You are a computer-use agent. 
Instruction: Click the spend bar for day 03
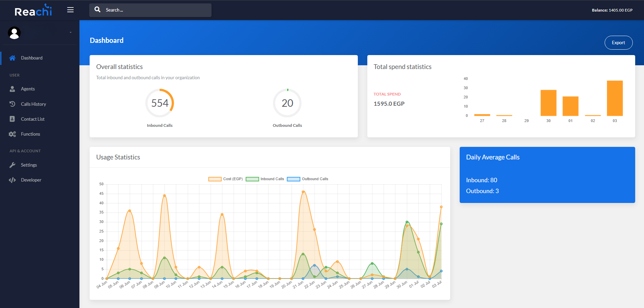coord(614,98)
